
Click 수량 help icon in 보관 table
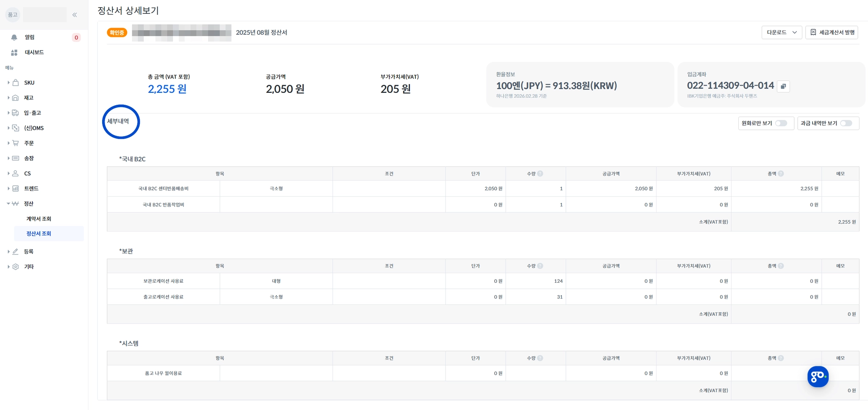click(540, 266)
